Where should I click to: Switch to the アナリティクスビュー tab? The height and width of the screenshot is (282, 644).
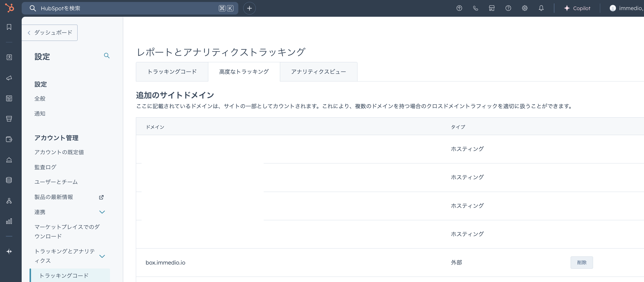318,72
